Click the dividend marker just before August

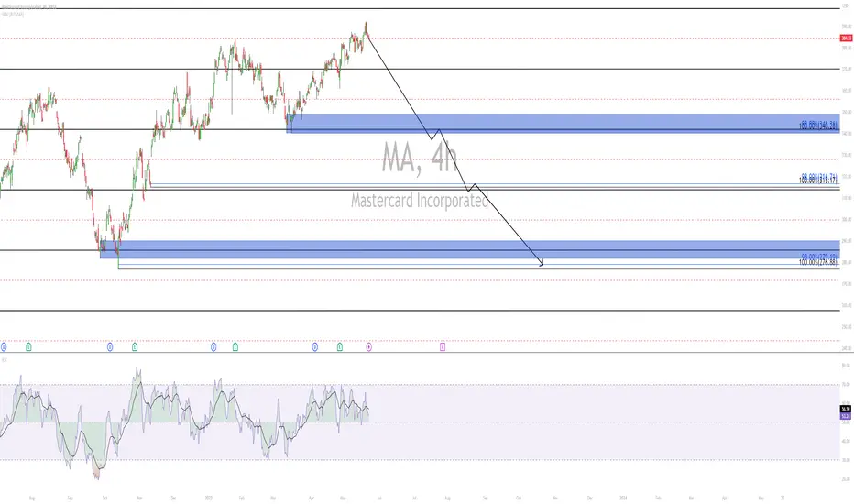tap(4, 346)
